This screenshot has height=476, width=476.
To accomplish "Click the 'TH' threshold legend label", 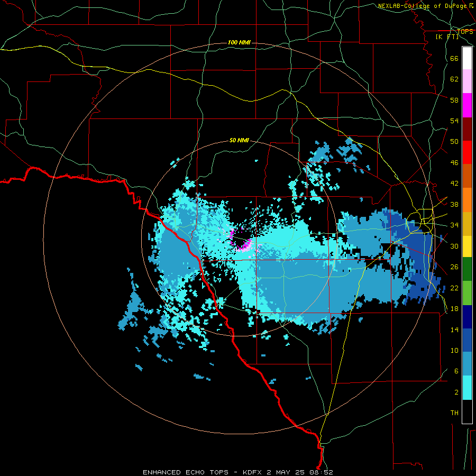I will pos(454,413).
